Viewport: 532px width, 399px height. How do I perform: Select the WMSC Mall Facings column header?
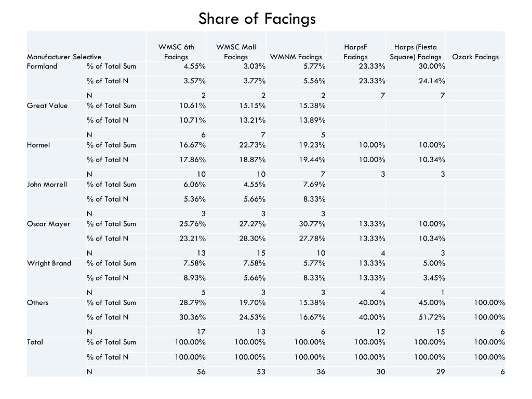pyautogui.click(x=236, y=52)
